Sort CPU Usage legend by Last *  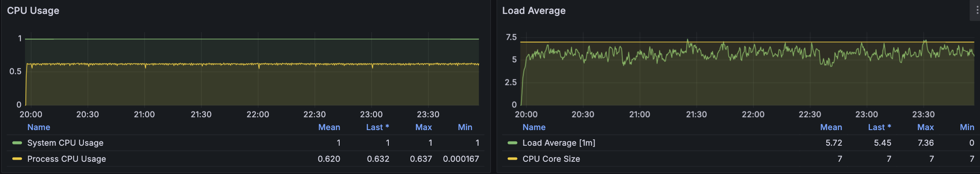tap(377, 127)
